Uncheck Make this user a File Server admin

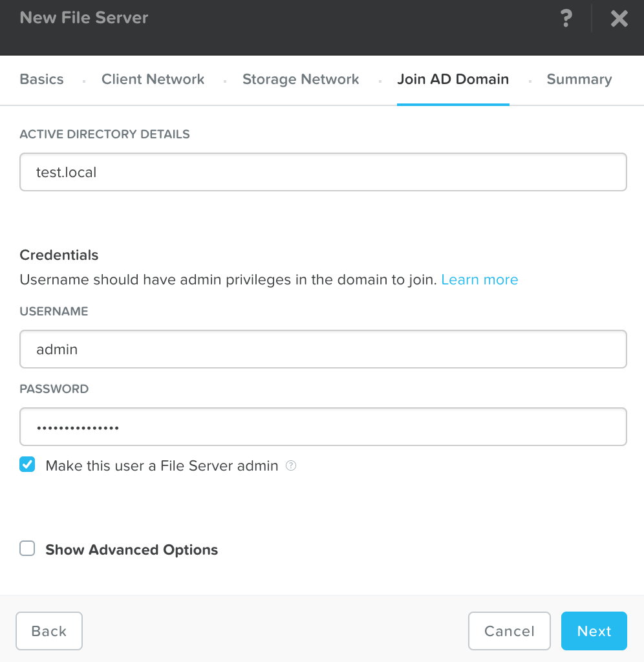coord(27,465)
